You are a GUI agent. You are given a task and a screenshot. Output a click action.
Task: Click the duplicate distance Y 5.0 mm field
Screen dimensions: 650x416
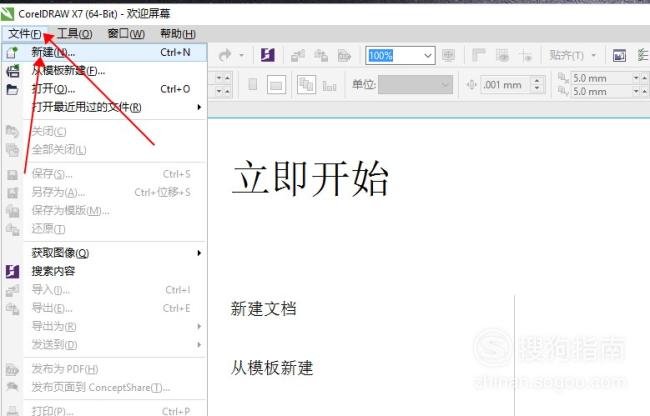601,92
